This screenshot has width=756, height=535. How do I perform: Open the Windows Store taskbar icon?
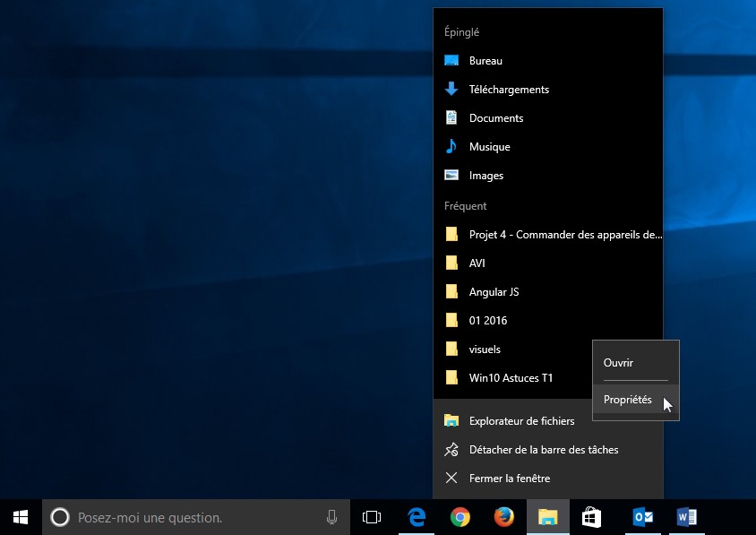coord(591,517)
